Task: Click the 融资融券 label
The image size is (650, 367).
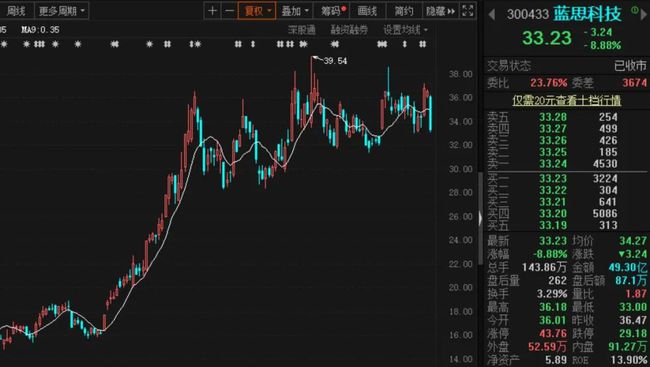Action: (x=349, y=30)
